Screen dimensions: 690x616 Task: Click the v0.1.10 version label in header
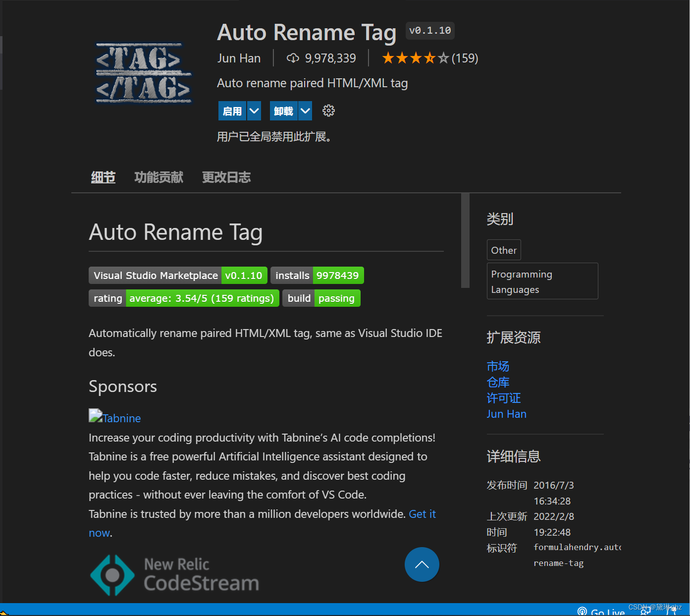tap(430, 31)
